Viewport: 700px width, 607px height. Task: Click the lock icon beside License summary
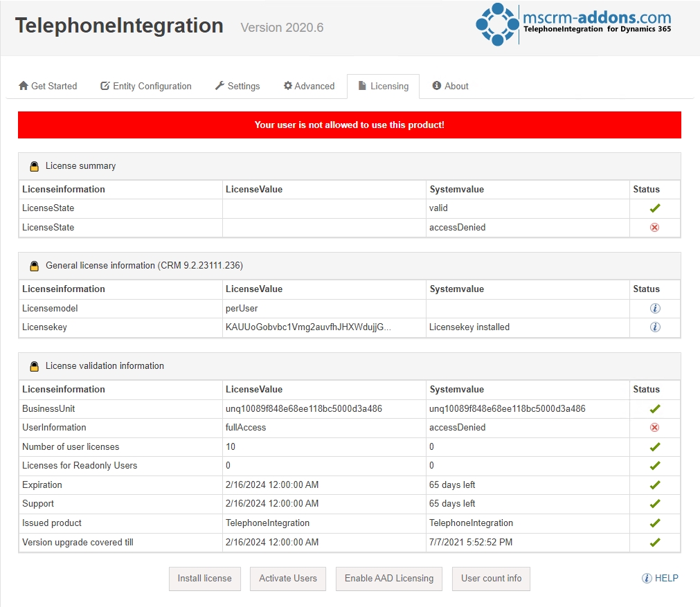point(34,167)
